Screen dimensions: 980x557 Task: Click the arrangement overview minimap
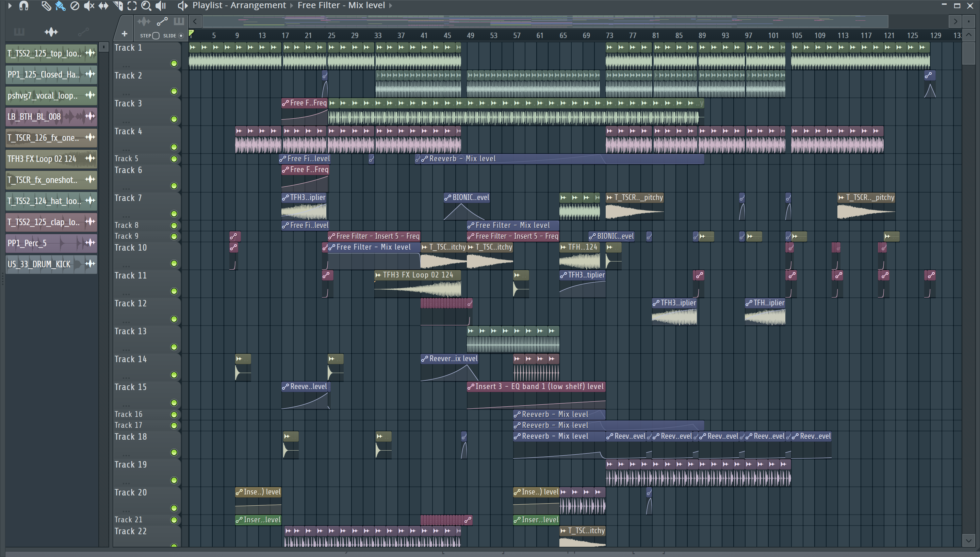(545, 21)
